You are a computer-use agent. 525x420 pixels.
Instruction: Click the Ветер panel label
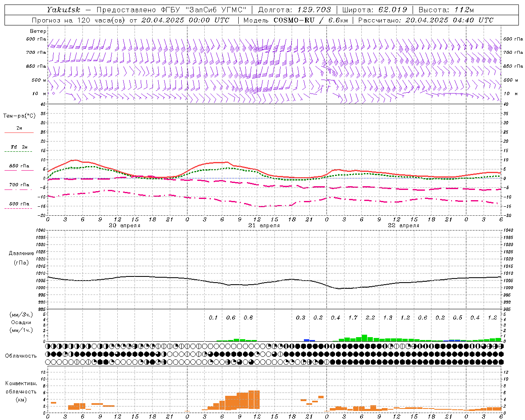point(38,31)
